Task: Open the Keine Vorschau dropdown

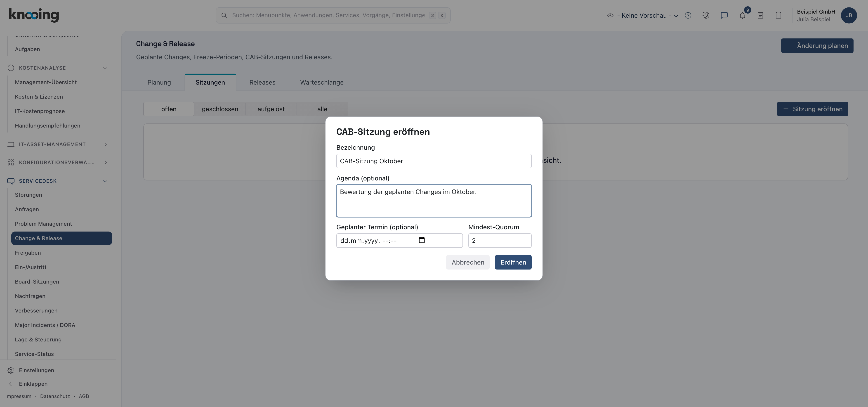Action: pos(643,16)
